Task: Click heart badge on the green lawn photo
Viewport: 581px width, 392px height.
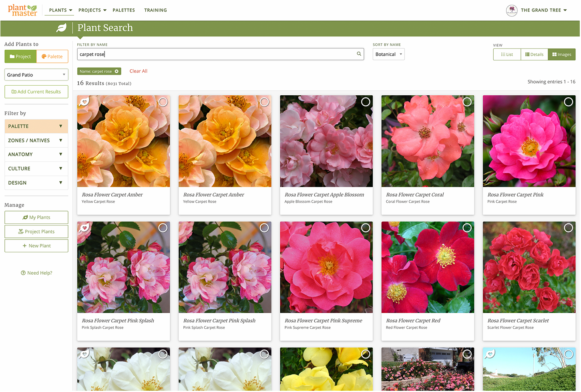Action: point(490,354)
